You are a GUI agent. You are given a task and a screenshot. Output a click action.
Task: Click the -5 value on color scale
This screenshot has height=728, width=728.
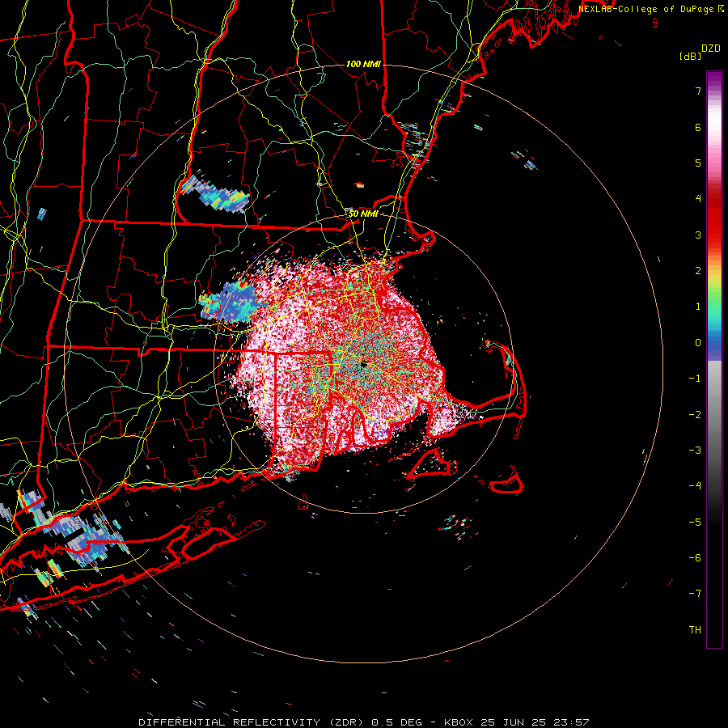(x=695, y=522)
